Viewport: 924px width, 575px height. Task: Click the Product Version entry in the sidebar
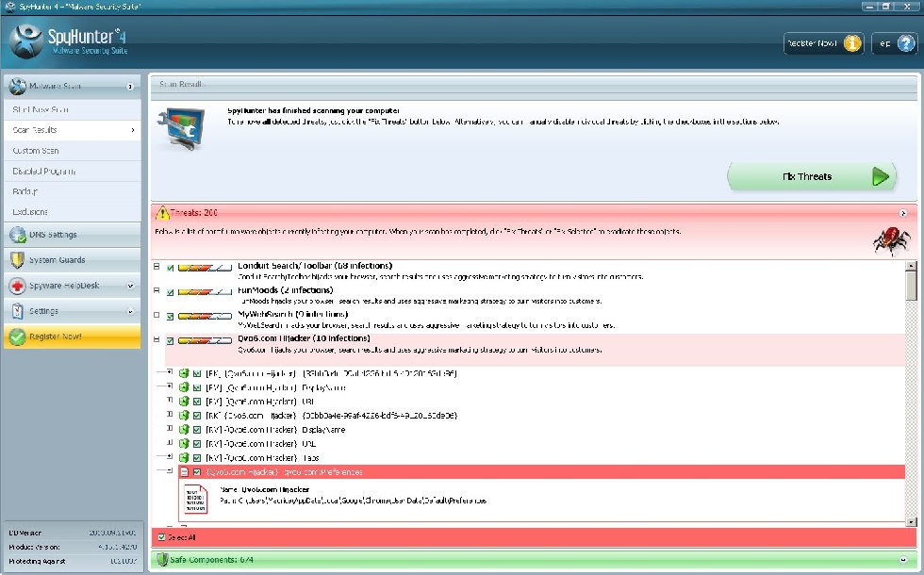pos(73,547)
